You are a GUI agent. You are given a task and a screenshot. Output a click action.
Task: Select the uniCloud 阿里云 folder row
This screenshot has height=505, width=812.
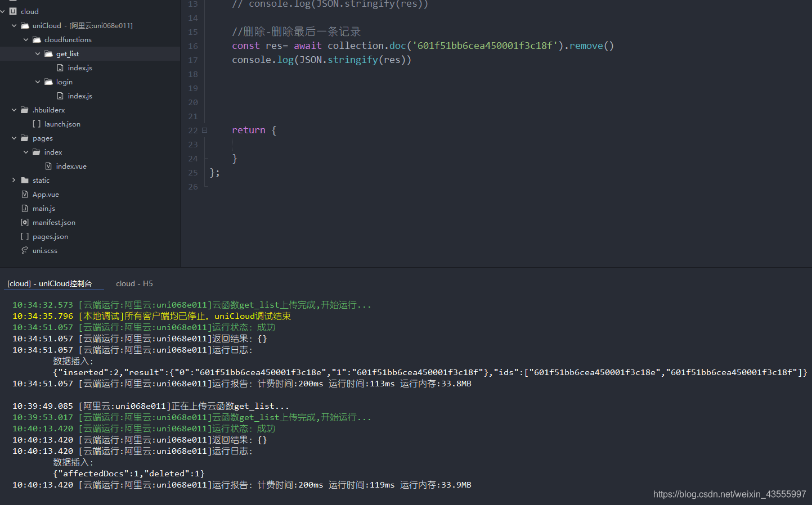click(90, 25)
